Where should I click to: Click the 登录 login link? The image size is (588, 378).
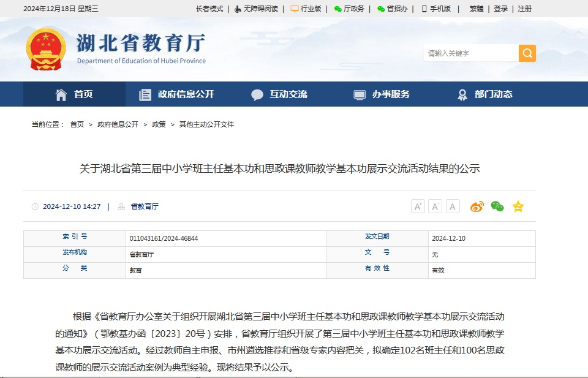(500, 9)
